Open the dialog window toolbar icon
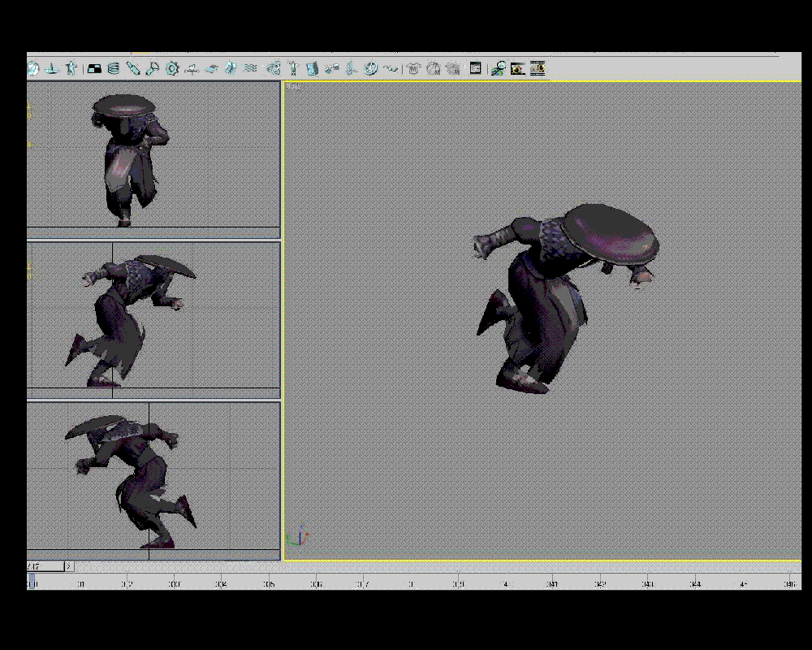 [x=475, y=68]
